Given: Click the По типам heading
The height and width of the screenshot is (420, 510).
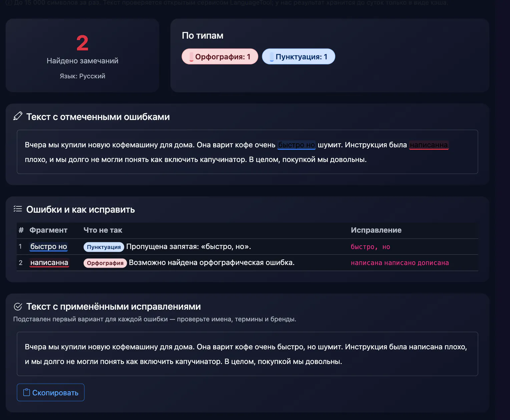Looking at the screenshot, I should [x=202, y=36].
